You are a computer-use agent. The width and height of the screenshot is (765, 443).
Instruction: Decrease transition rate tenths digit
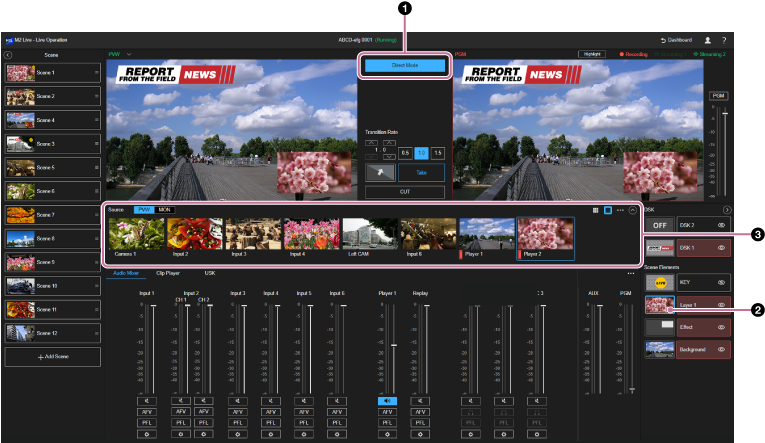(x=389, y=157)
